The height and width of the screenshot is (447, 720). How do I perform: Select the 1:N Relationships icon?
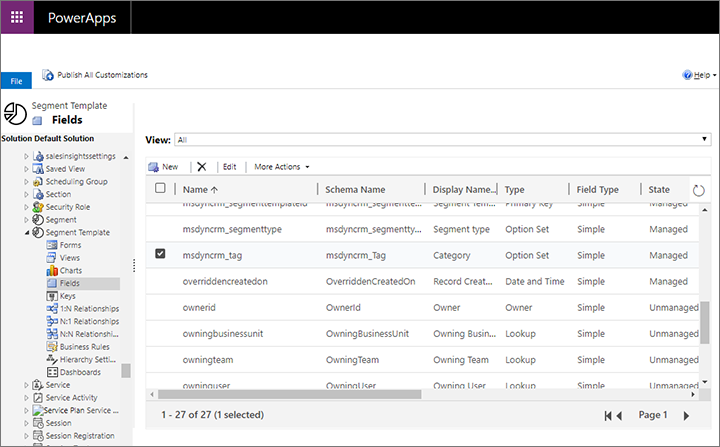point(52,309)
